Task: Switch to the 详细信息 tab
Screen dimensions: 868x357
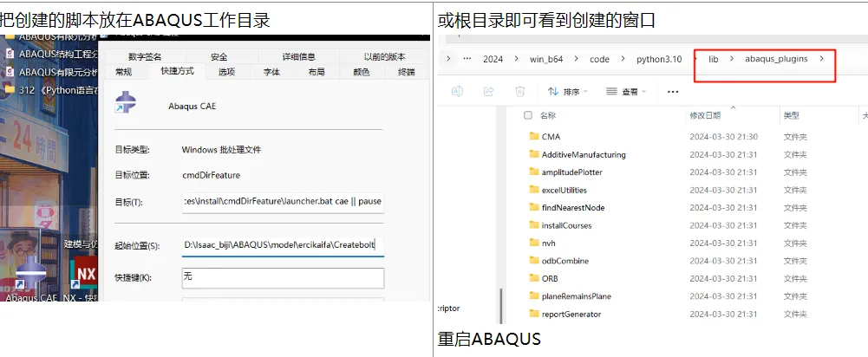Action: pos(299,56)
